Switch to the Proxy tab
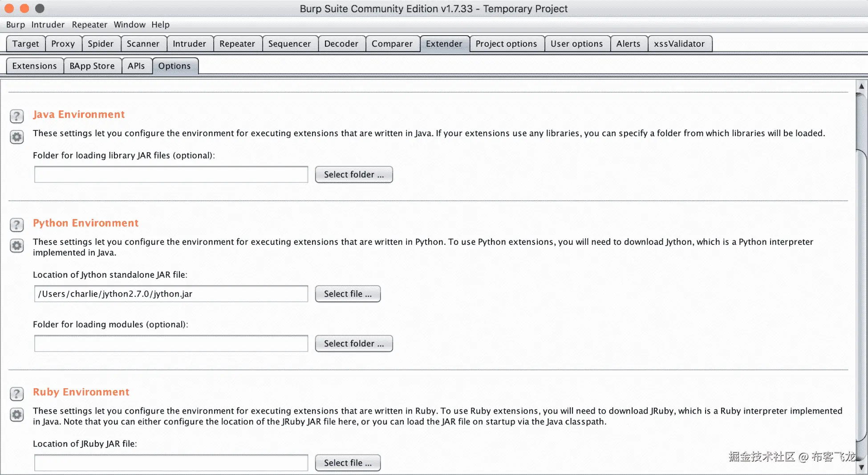Image resolution: width=868 pixels, height=475 pixels. pyautogui.click(x=63, y=44)
